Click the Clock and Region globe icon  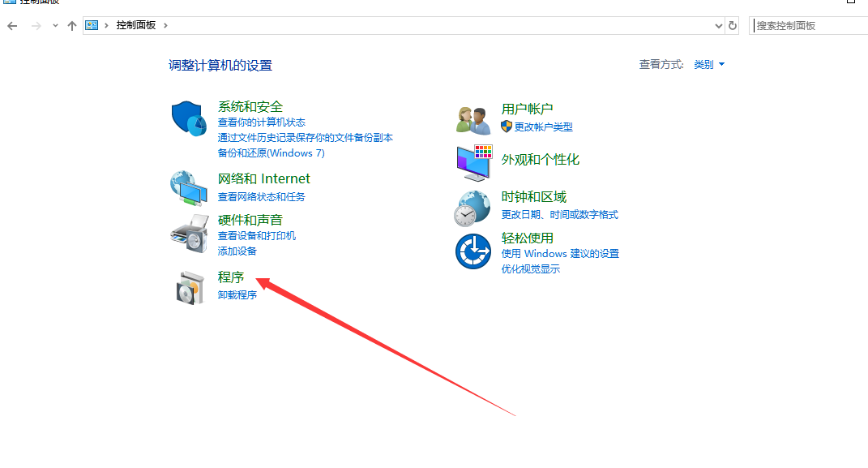point(472,208)
